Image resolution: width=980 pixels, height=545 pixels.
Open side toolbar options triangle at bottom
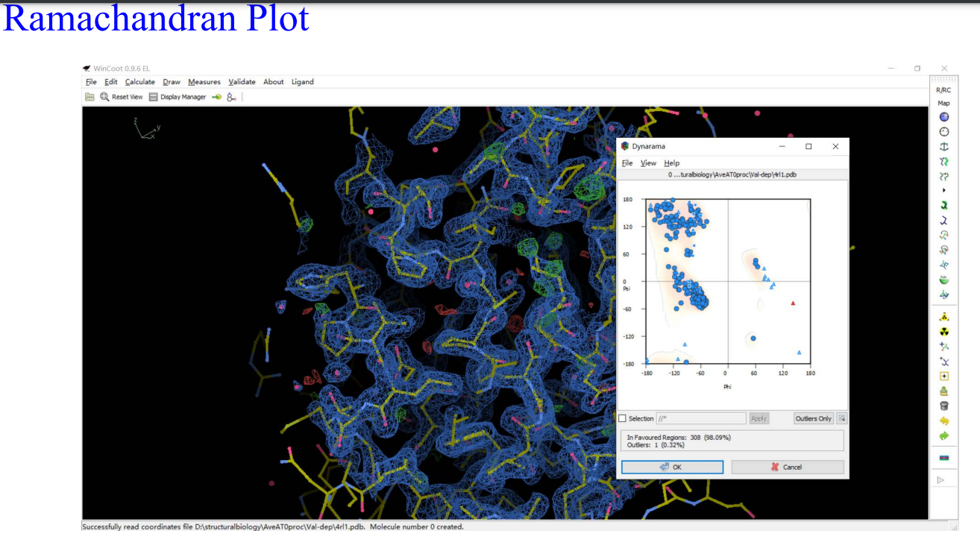coord(941,479)
